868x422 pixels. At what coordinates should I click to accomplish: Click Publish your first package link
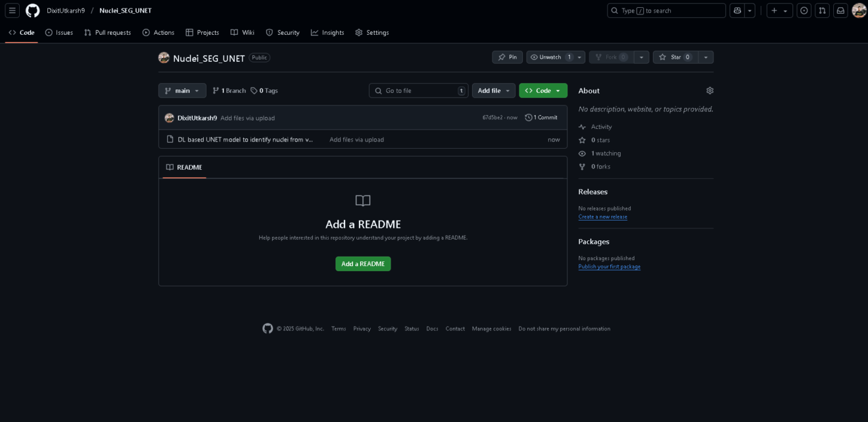(x=610, y=267)
